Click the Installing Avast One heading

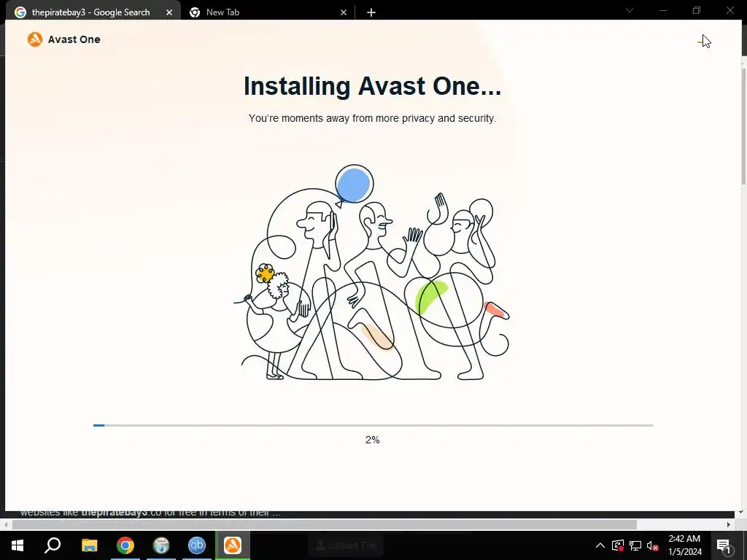point(372,86)
